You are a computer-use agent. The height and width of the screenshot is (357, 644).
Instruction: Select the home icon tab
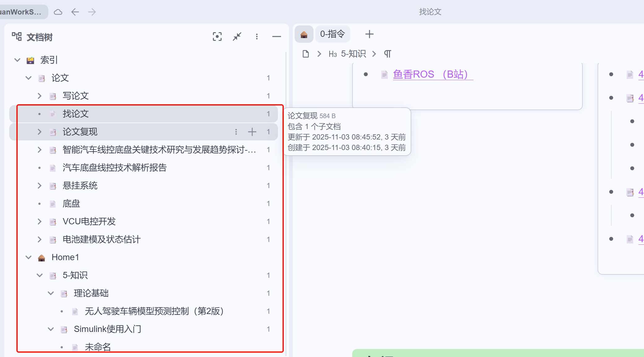click(x=304, y=34)
